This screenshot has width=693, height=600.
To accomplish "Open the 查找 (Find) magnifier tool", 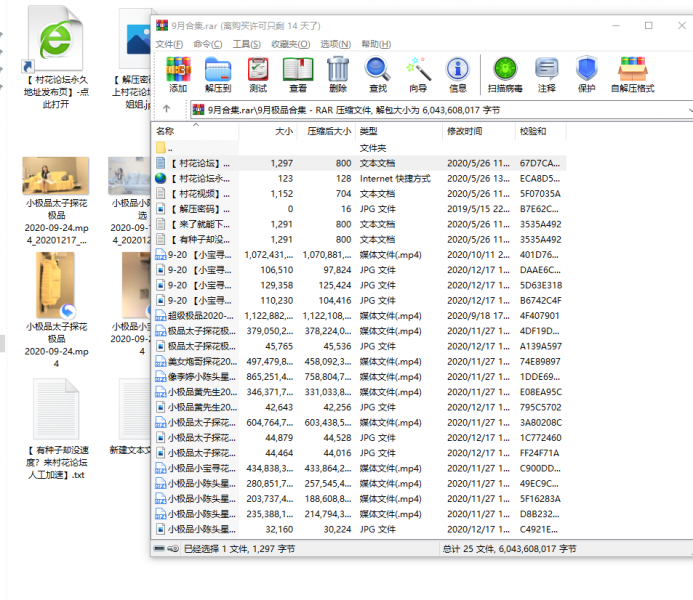I will point(377,74).
